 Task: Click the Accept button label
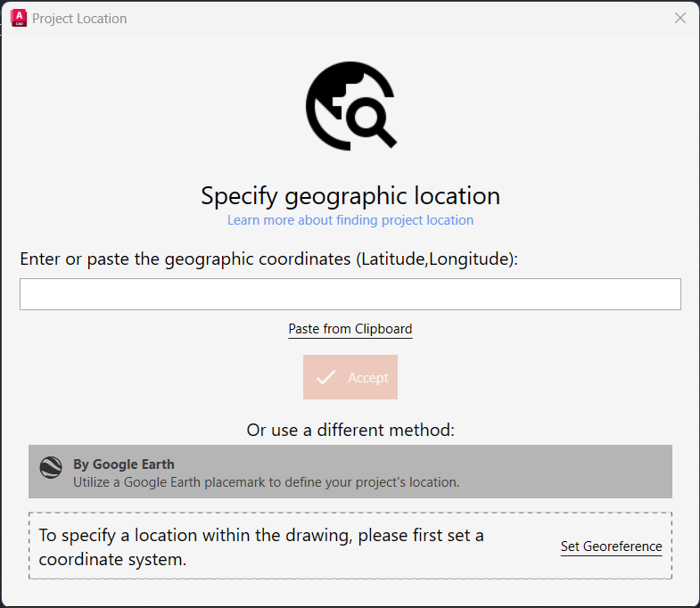point(368,378)
